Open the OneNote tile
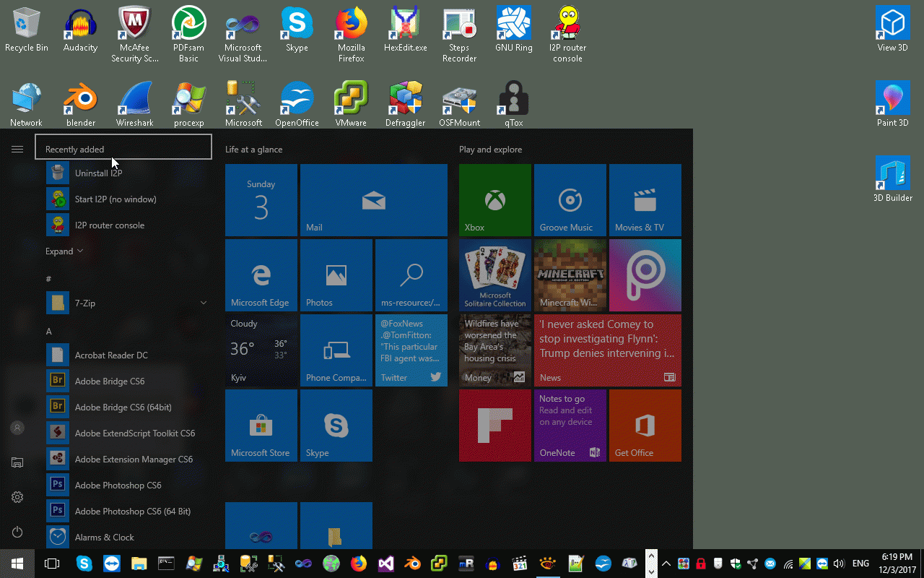 570,426
